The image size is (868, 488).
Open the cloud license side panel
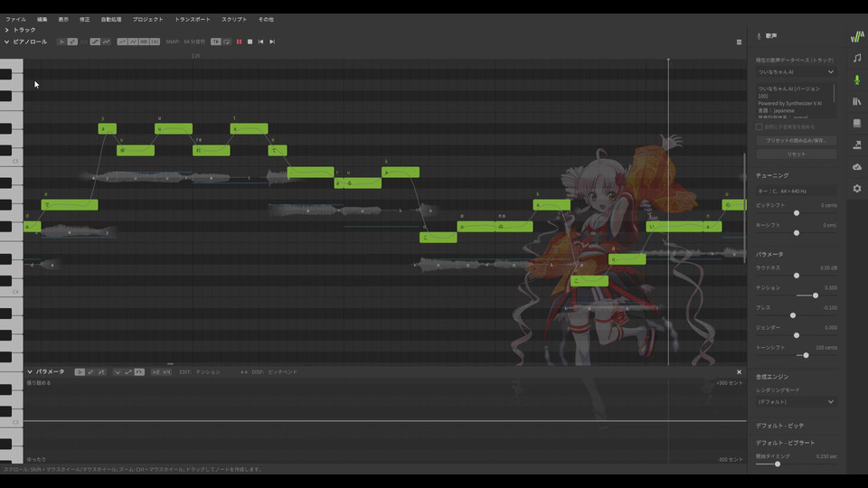(857, 166)
